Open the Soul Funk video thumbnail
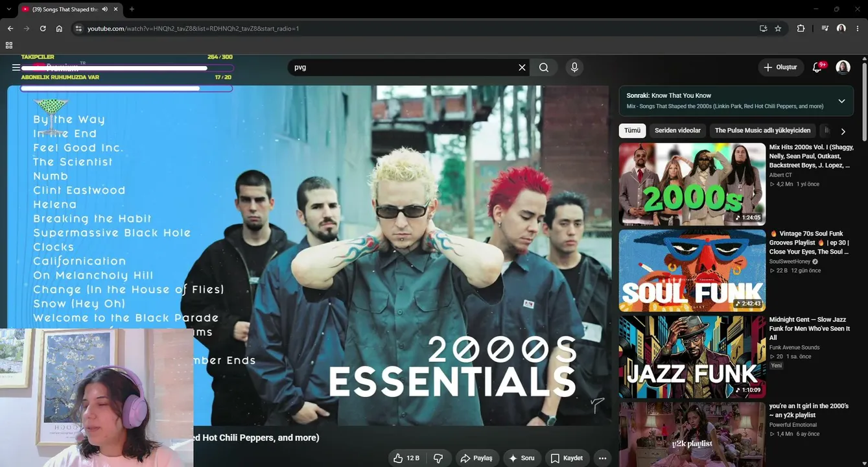This screenshot has height=467, width=868. click(x=692, y=270)
